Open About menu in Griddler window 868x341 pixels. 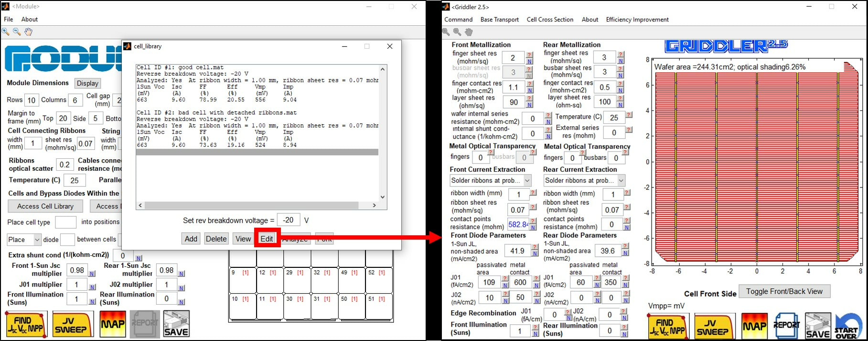point(590,20)
